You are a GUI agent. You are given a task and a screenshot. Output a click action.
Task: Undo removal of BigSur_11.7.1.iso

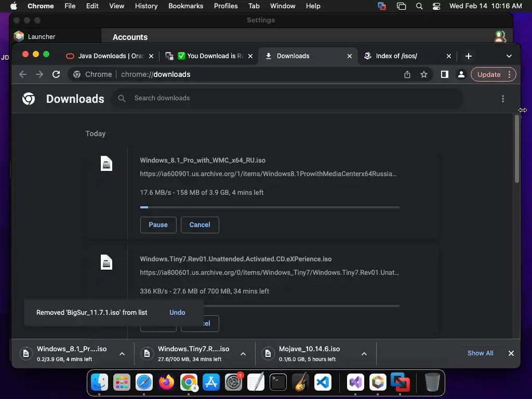[x=177, y=312]
